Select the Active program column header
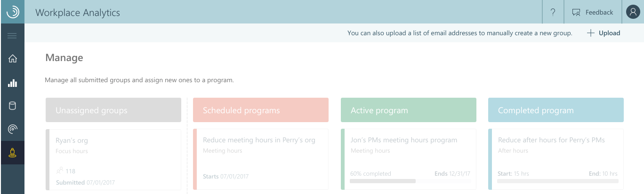644x194 pixels. pyautogui.click(x=409, y=110)
